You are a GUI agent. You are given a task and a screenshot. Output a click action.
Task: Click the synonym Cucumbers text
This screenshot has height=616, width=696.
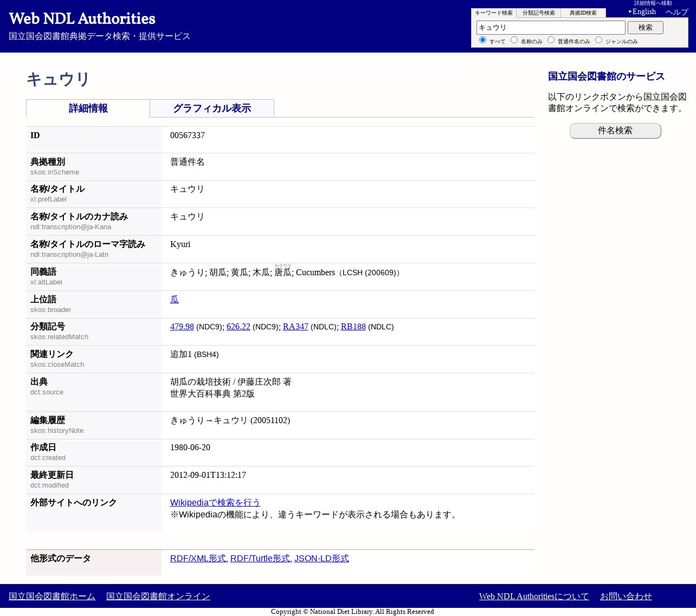point(315,273)
